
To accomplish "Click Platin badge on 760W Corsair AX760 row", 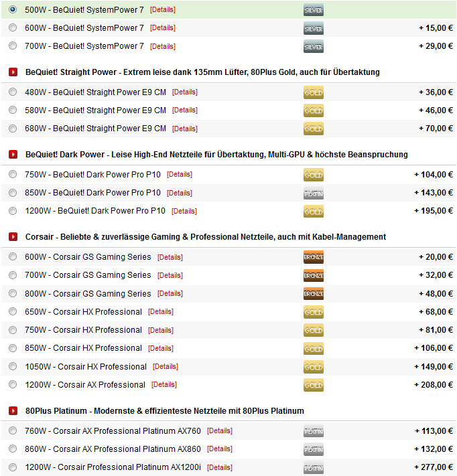I will (314, 431).
